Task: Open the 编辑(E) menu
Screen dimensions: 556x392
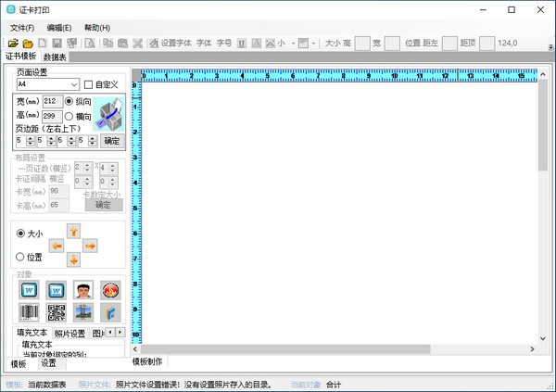Action: pos(59,28)
